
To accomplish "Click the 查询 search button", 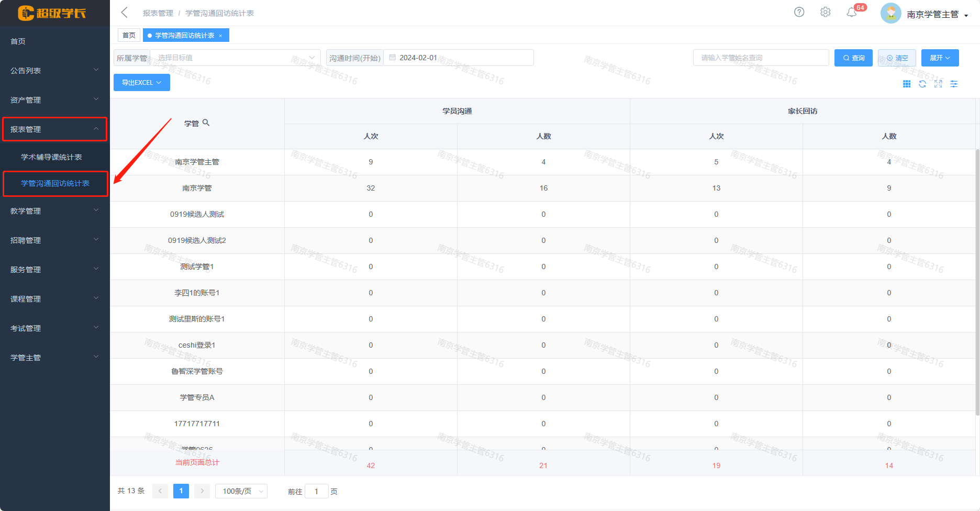I will (x=853, y=58).
